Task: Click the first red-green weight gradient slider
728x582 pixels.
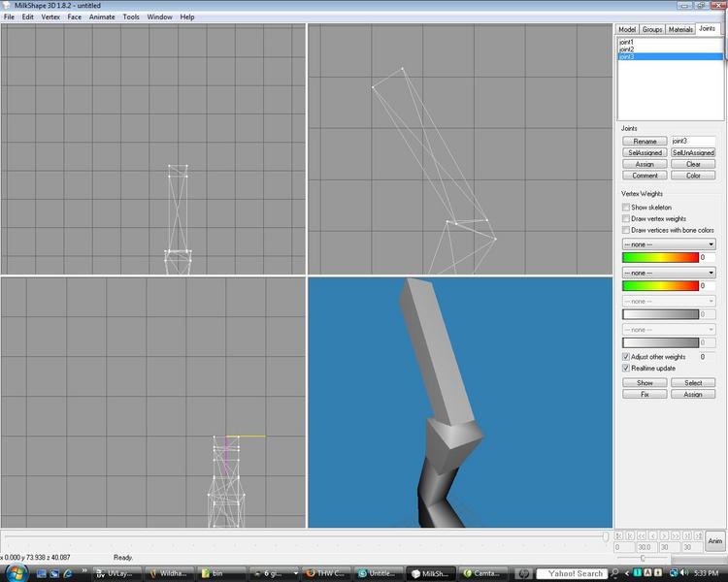Action: pos(660,258)
